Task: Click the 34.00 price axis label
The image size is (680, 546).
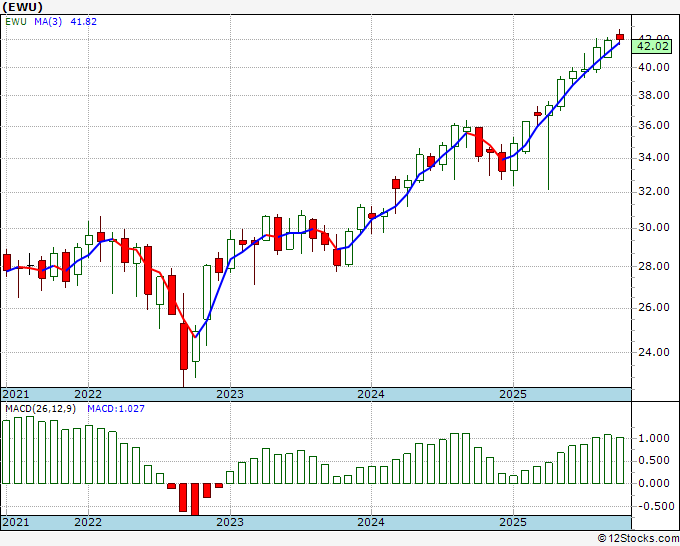Action: pos(654,157)
